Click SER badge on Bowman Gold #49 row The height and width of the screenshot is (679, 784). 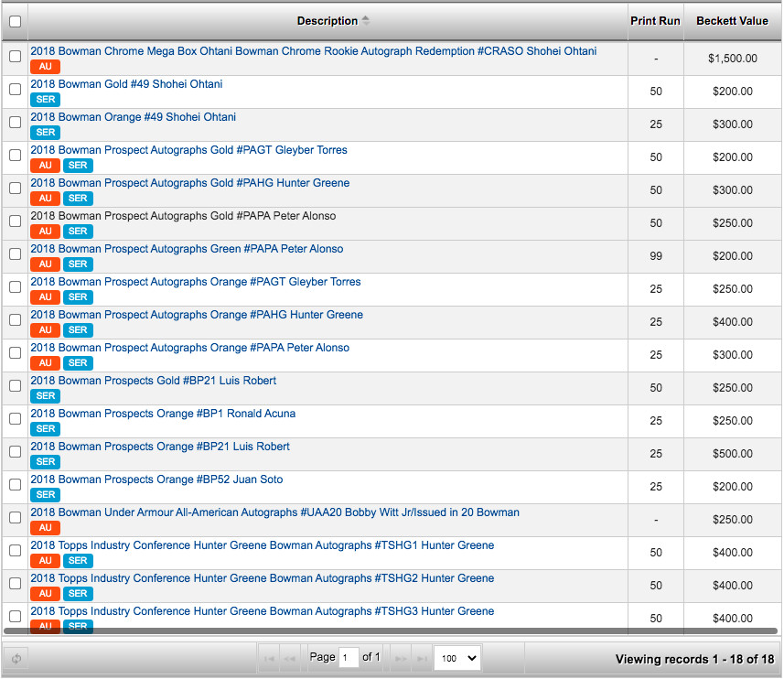[45, 100]
